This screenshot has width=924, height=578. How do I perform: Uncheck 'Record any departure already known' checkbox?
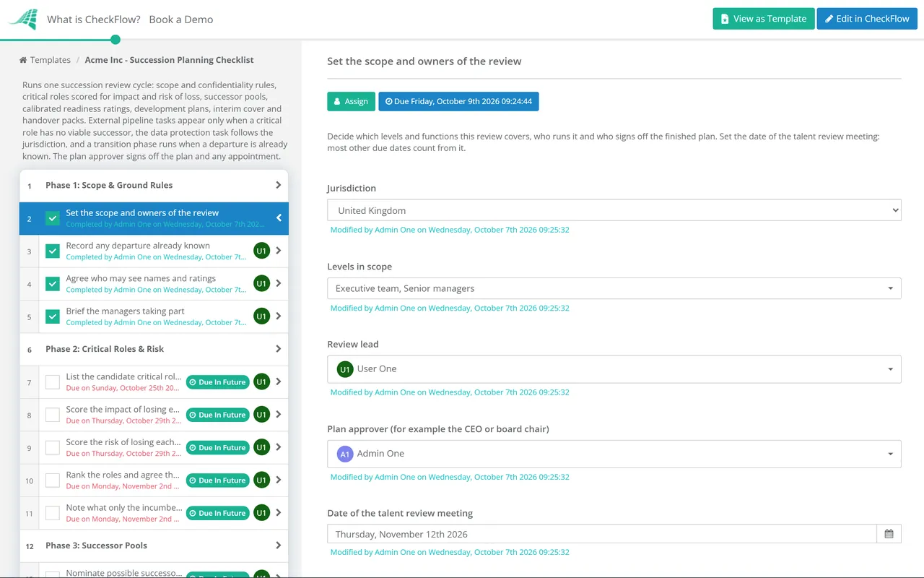tap(53, 251)
